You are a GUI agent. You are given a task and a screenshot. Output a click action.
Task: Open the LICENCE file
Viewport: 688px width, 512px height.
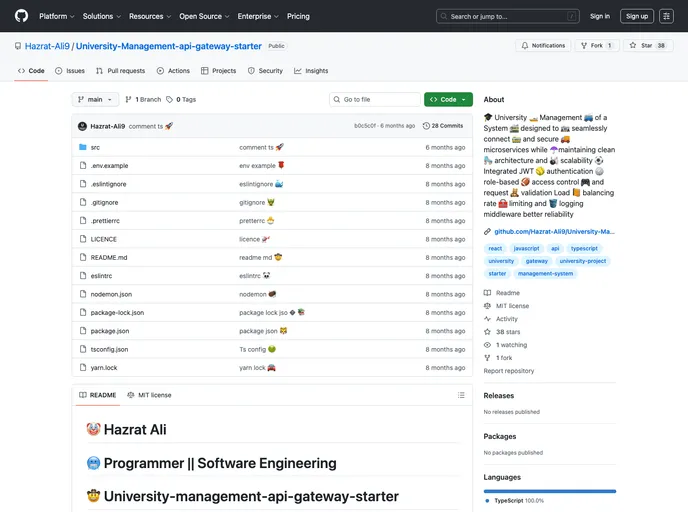coord(104,239)
